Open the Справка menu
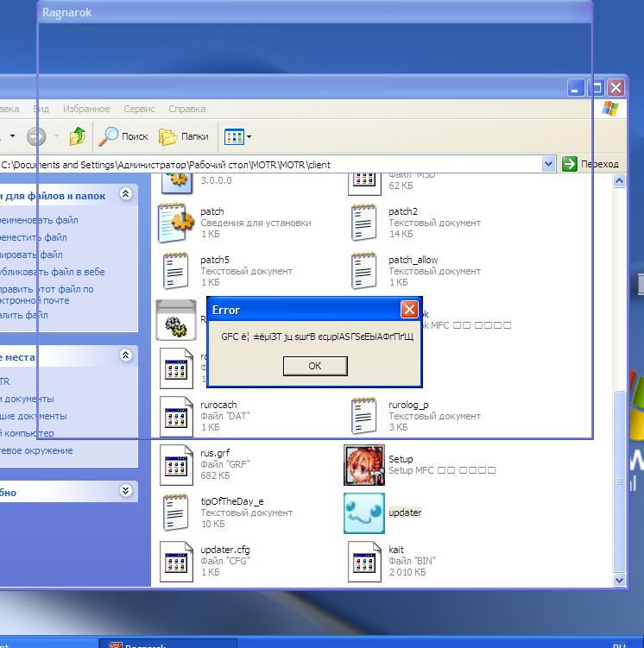 pos(186,109)
